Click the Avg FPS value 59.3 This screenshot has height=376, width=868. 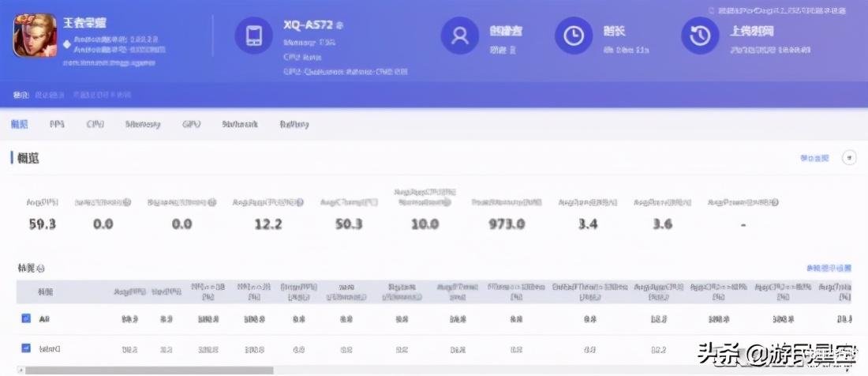click(x=42, y=224)
